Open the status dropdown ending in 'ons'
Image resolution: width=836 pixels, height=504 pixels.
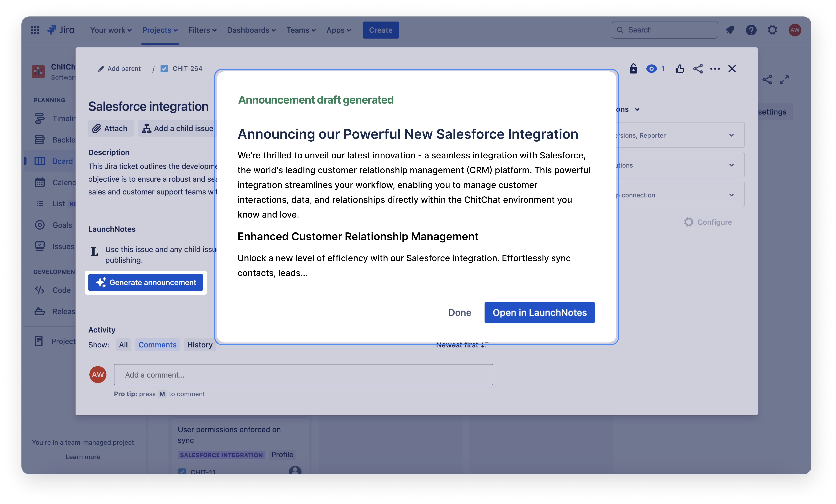point(628,109)
